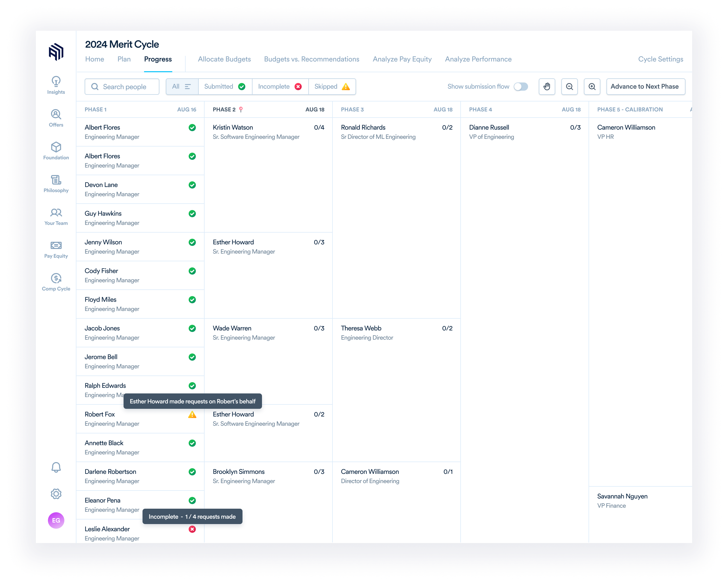This screenshot has width=728, height=584.
Task: Zoom out using the magnifier icon
Action: 569,86
